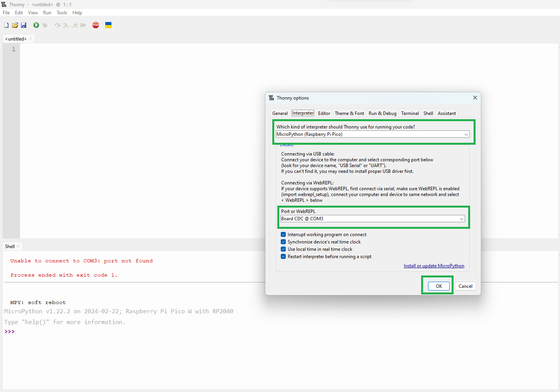
Task: Click the Install or update MicroPython link
Action: (x=434, y=265)
